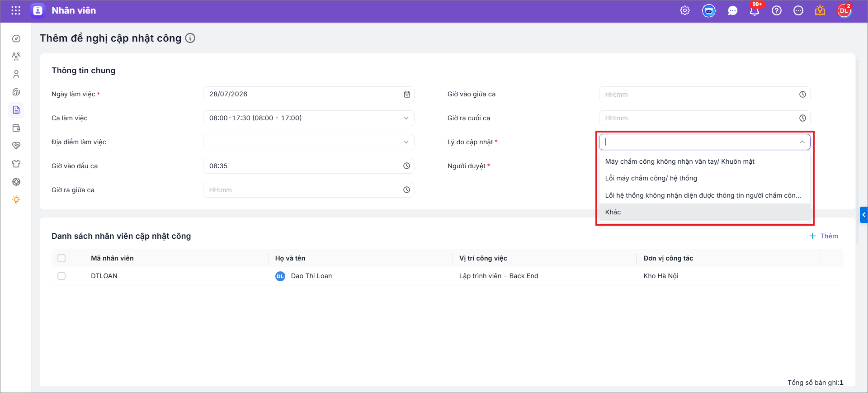
Task: Click the 'Lập trình viên - Back End' cell
Action: pyautogui.click(x=499, y=276)
